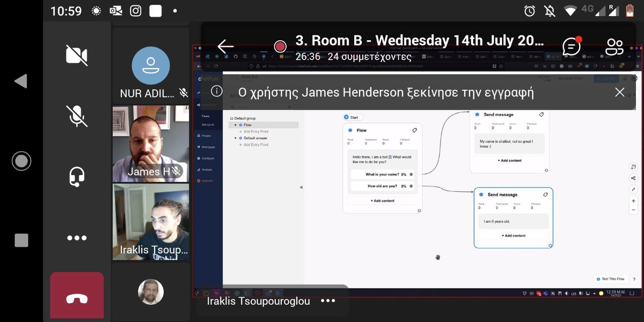Open Set Up AI in Chatfuel sidebar
644x322 pixels.
click(208, 125)
